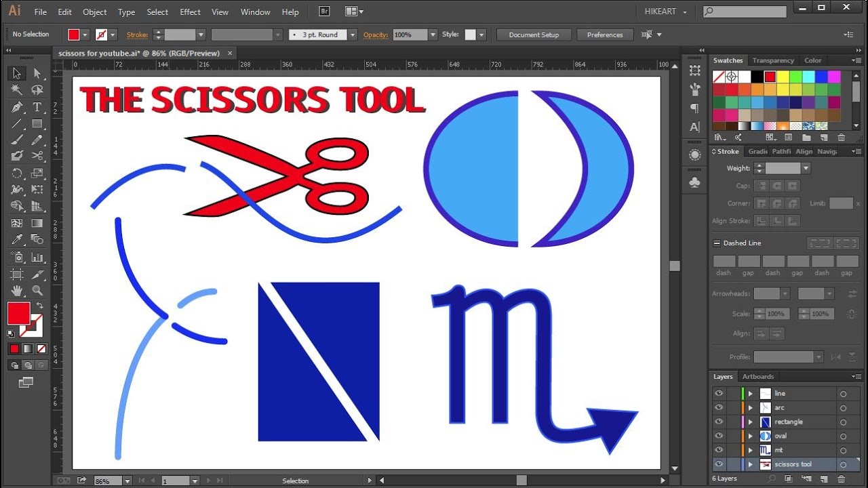Select the Magic Wand tool
This screenshot has width=868, height=488.
click(17, 89)
